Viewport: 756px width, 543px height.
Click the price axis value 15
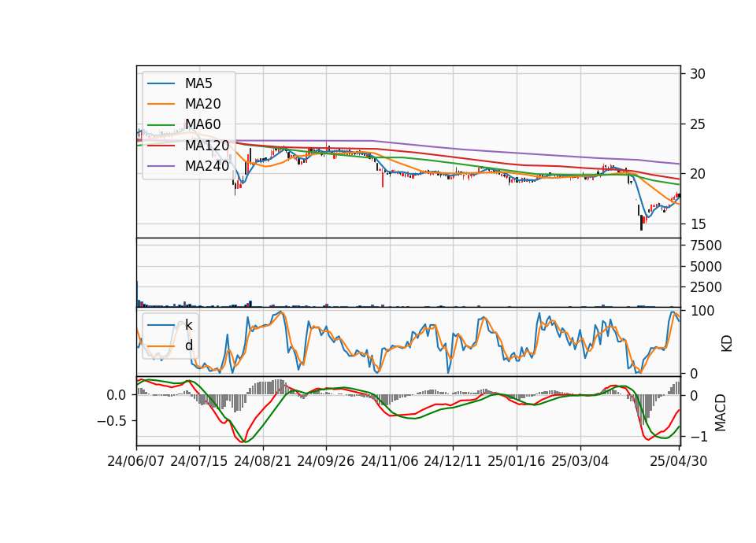pyautogui.click(x=698, y=224)
